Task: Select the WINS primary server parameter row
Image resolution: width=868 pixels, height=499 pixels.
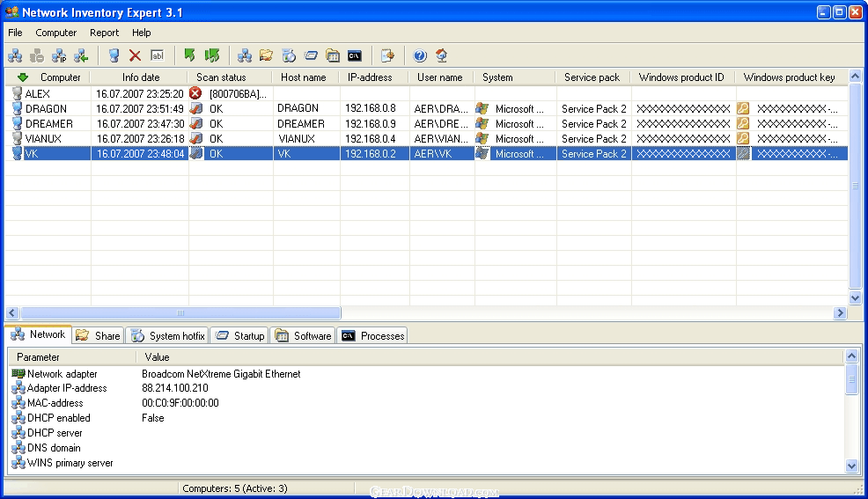Action: coord(426,463)
